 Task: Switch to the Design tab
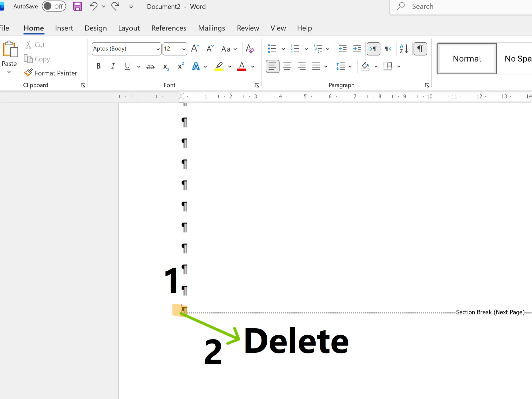96,28
